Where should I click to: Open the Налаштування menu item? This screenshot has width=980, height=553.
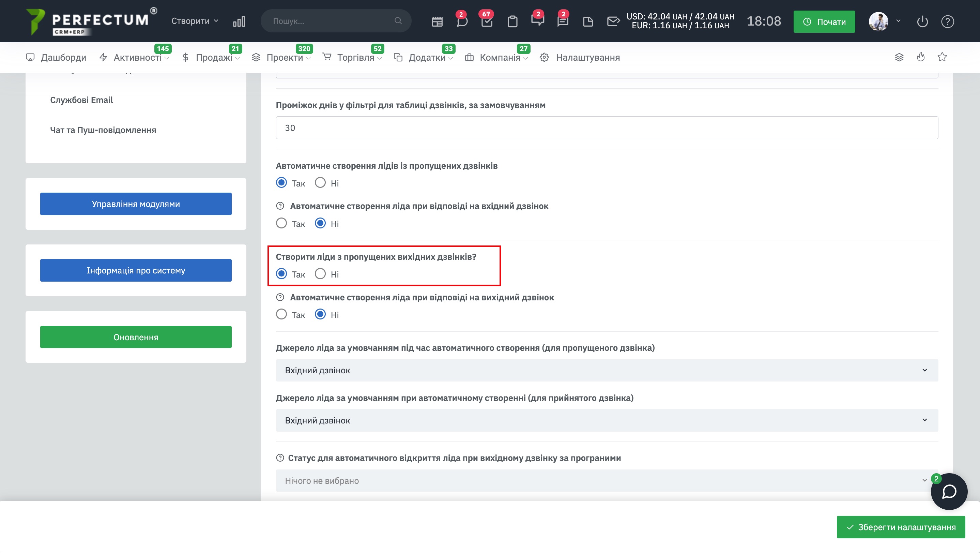tap(587, 58)
